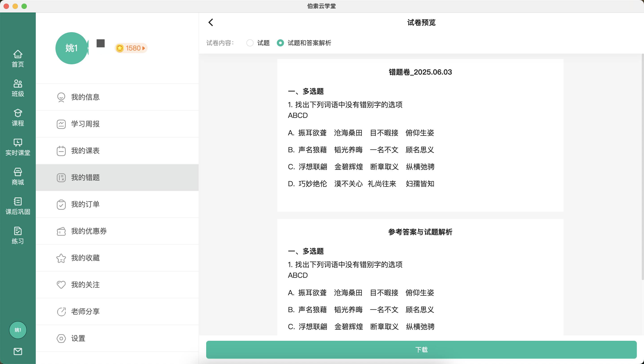Click the dark square icon beside avatar
Screen dimensions: 644x364
[101, 43]
